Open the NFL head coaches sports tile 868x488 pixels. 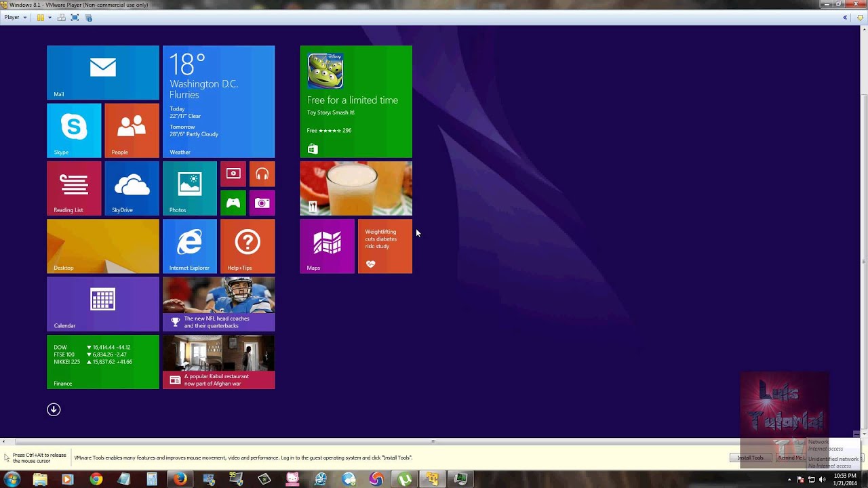(x=218, y=304)
